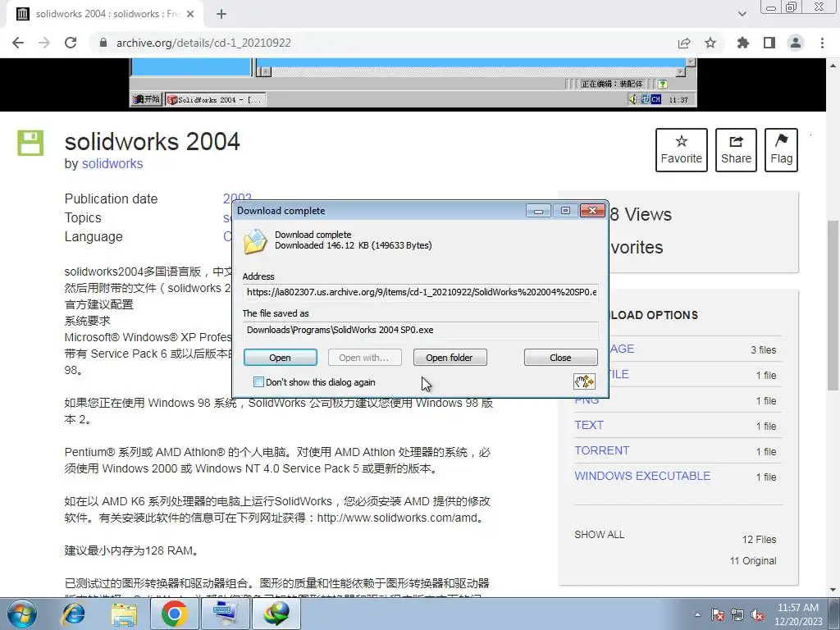Viewport: 840px width, 630px height.
Task: Check Don't show this dialog again
Action: pos(258,382)
